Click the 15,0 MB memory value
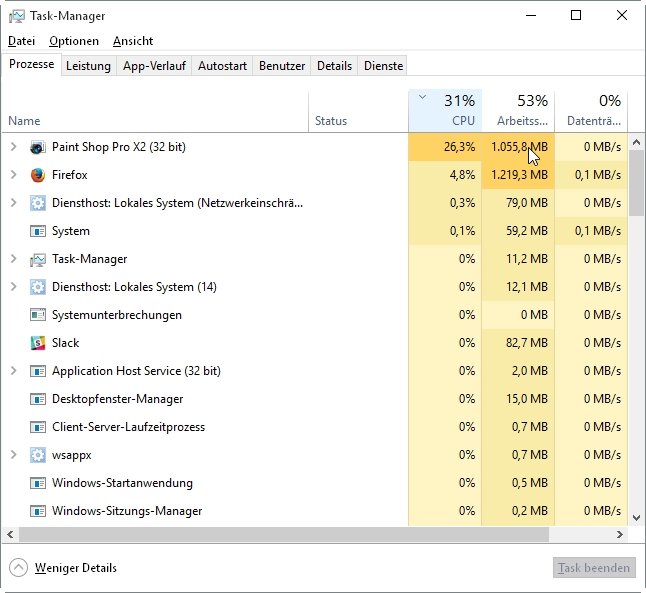This screenshot has height=593, width=646. pos(527,399)
